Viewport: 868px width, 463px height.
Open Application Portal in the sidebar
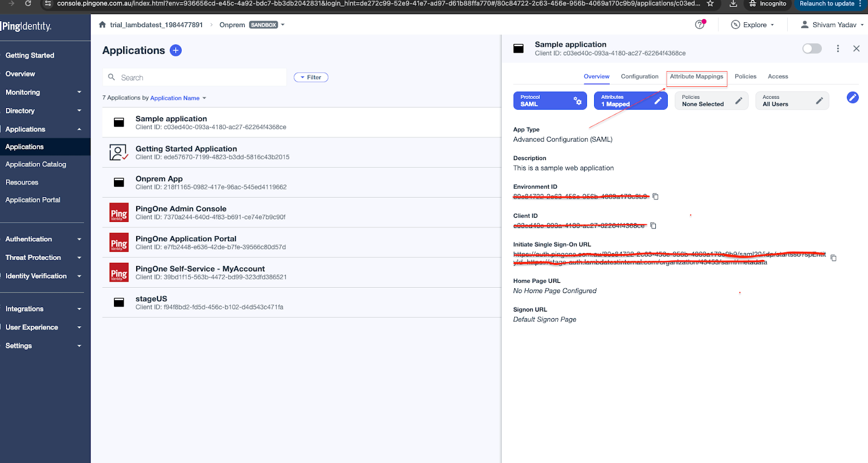tap(33, 200)
